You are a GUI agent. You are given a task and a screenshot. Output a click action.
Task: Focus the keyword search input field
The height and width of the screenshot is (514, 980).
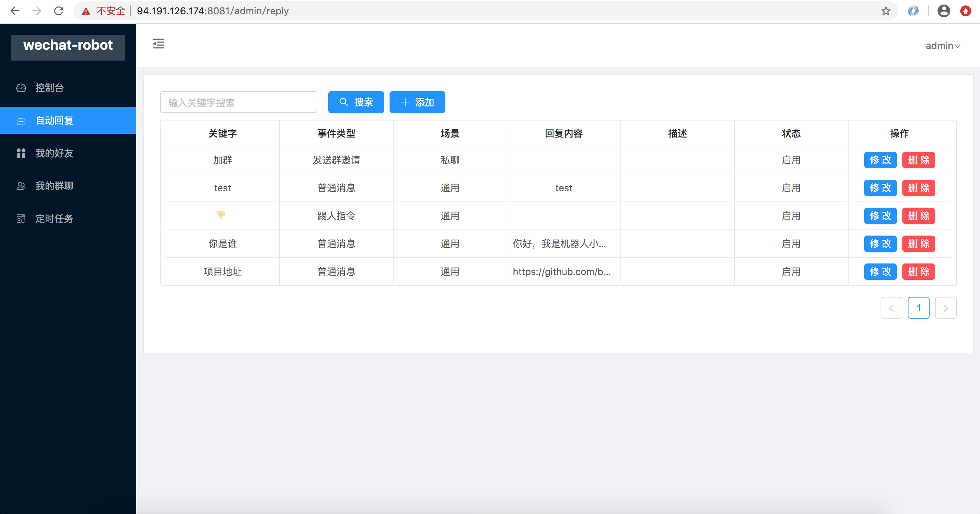tap(239, 102)
